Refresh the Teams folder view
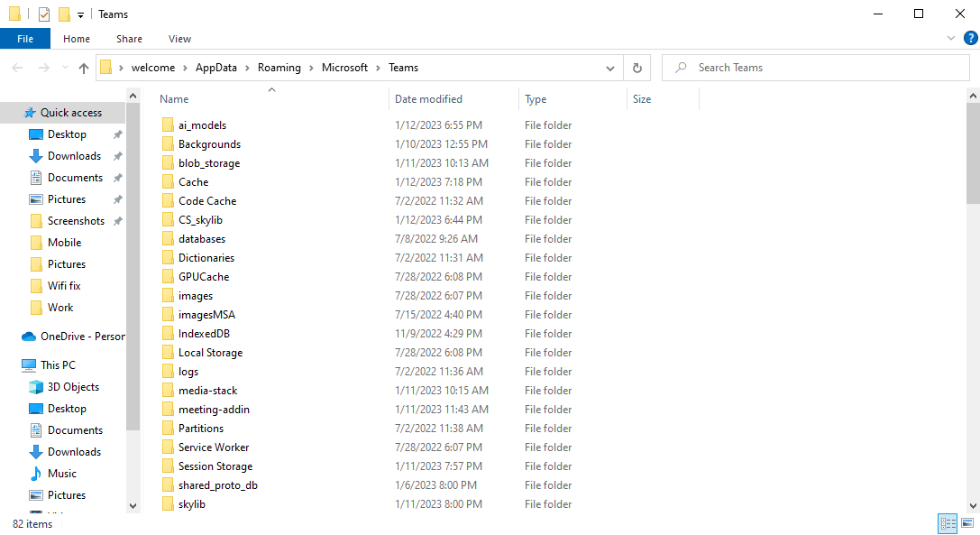 (x=637, y=69)
